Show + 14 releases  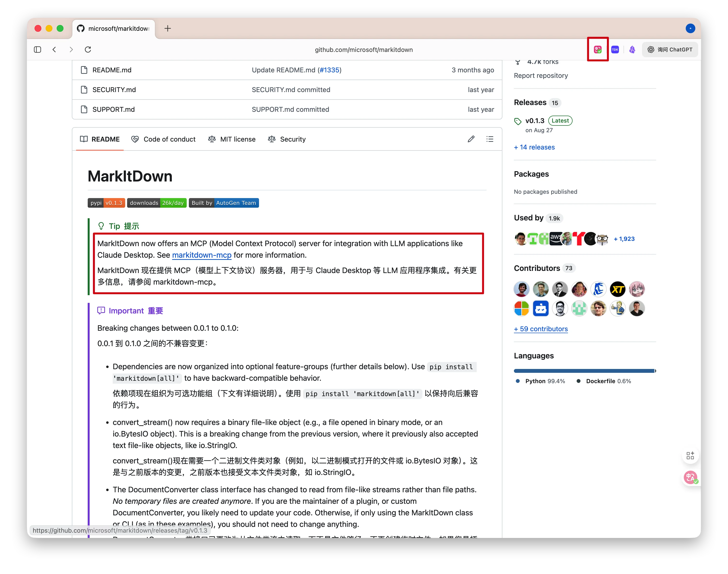coord(534,147)
